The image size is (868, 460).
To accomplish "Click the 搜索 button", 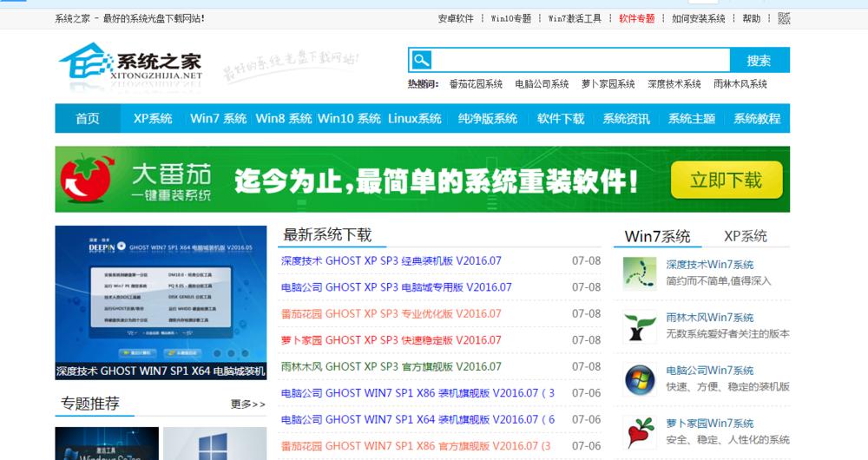I will [759, 61].
